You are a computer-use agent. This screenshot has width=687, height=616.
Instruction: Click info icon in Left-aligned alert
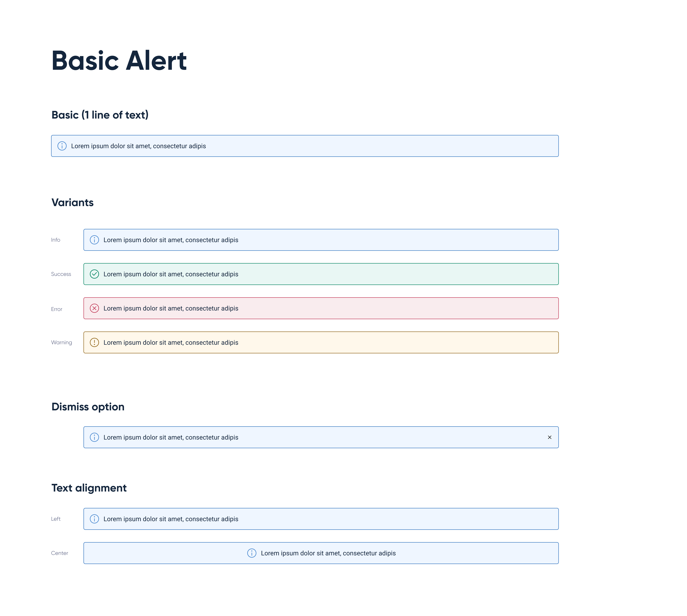94,519
